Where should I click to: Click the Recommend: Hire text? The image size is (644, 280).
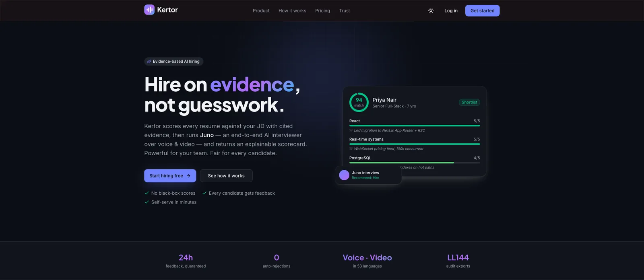365,178
